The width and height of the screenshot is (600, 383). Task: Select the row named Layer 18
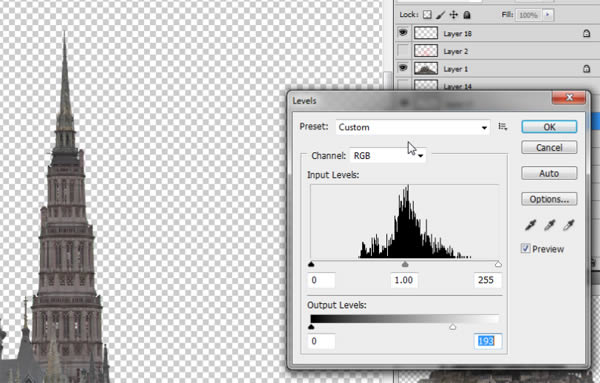point(497,33)
